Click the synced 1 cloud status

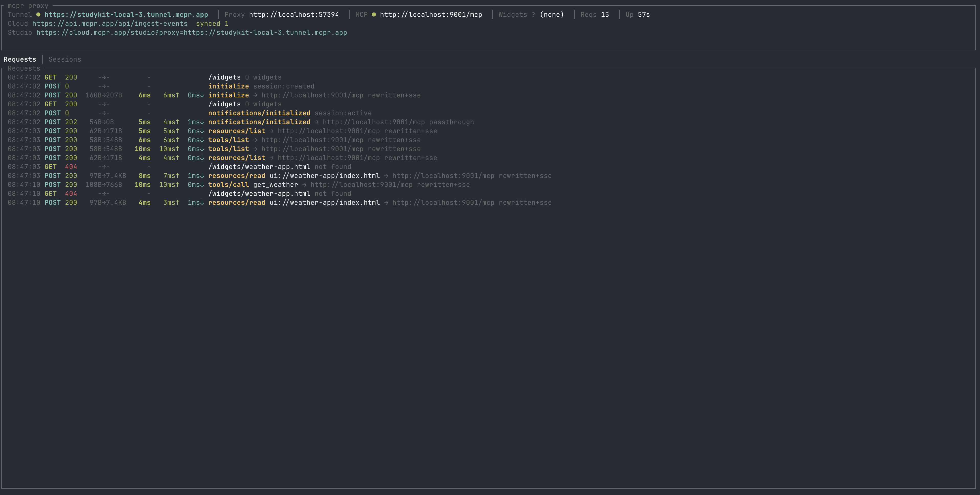[x=212, y=24]
